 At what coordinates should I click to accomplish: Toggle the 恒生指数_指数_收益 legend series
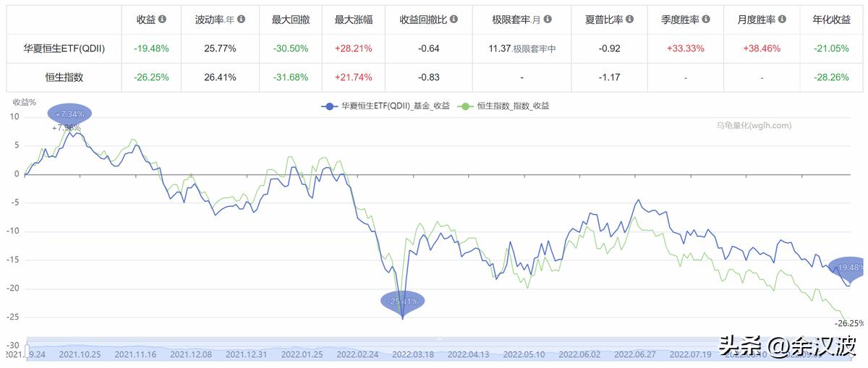pyautogui.click(x=504, y=106)
